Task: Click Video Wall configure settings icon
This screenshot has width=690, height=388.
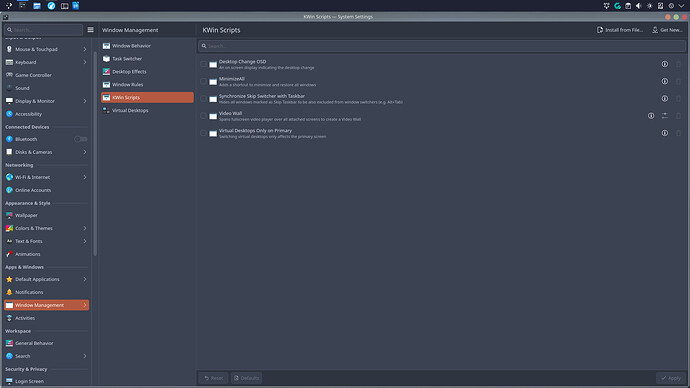Action: pyautogui.click(x=664, y=116)
